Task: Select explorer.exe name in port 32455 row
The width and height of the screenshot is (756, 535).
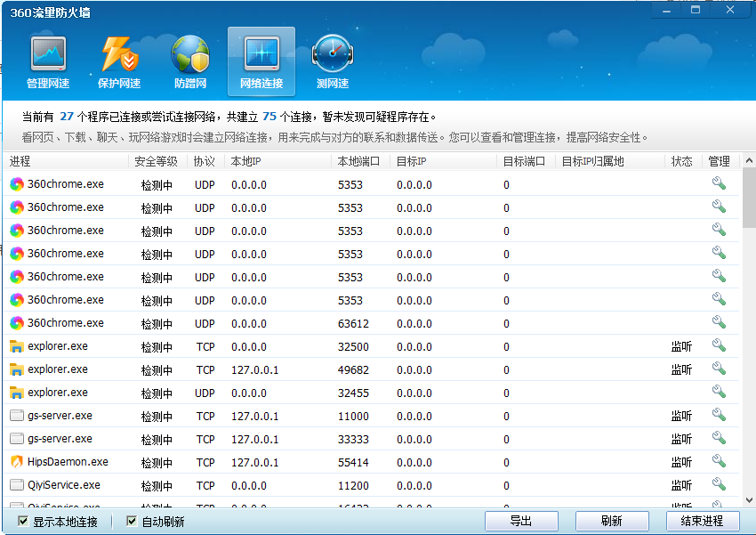Action: pyautogui.click(x=58, y=393)
